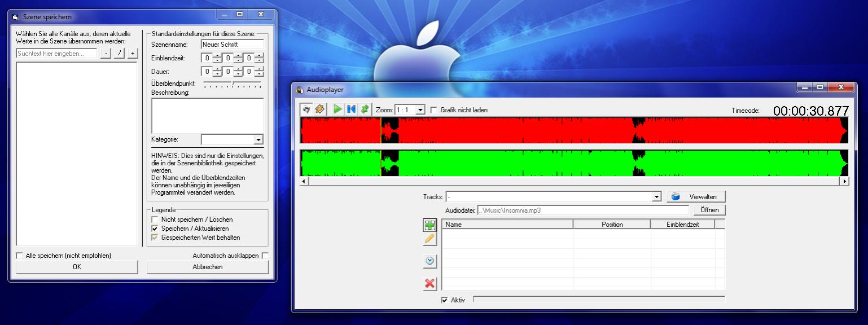Click the Überblendpunkt slider handle
The height and width of the screenshot is (325, 868).
tap(233, 84)
